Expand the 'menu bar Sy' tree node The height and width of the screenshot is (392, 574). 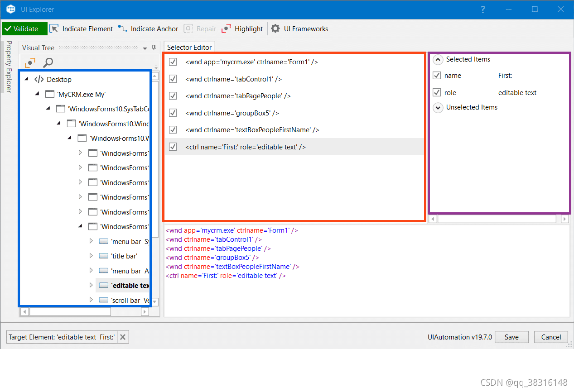[91, 241]
